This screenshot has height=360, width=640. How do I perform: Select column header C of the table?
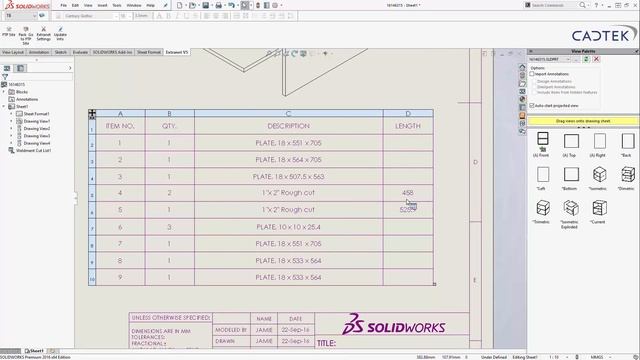pyautogui.click(x=289, y=113)
